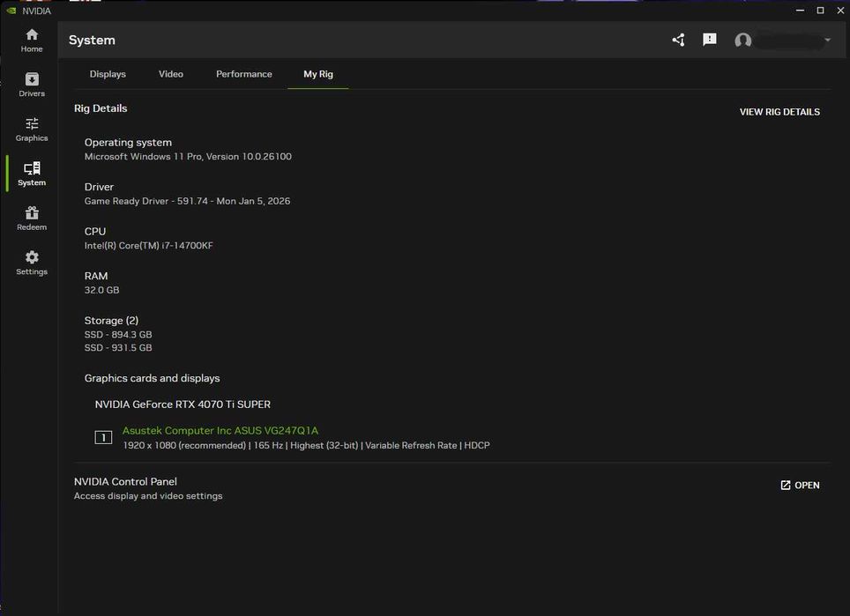Viewport: 850px width, 616px height.
Task: Open the NVIDIA Control Panel
Action: pos(800,485)
